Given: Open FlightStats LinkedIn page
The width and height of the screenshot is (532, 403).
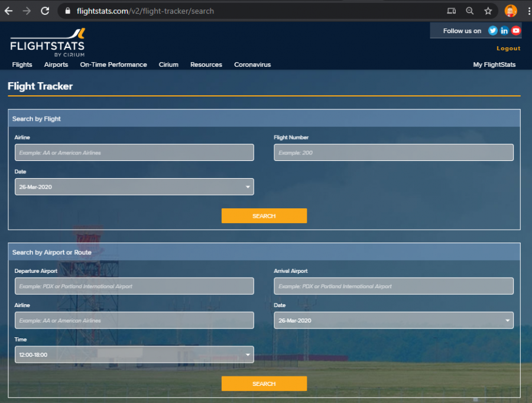Looking at the screenshot, I should (x=504, y=31).
